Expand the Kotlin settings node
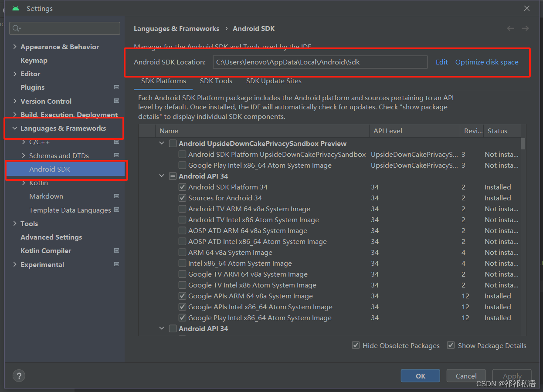 [24, 183]
